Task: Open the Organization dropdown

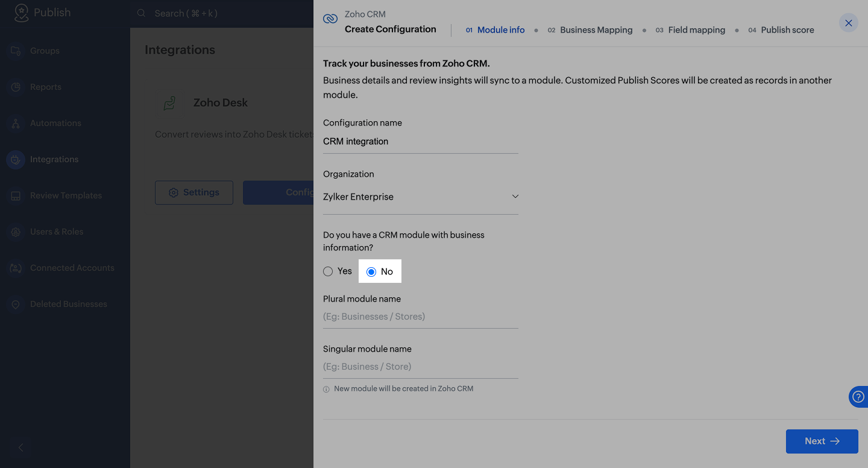Action: 421,197
